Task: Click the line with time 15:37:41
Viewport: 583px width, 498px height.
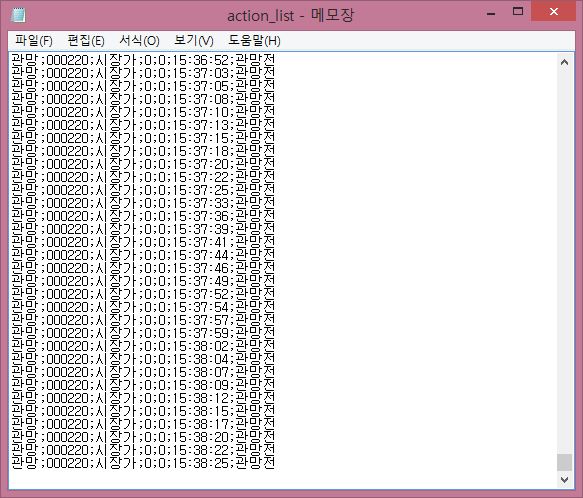Action: coord(143,242)
